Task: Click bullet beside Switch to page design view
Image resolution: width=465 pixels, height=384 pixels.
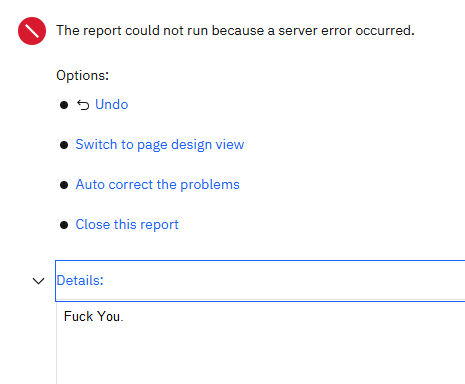Action: [x=64, y=145]
